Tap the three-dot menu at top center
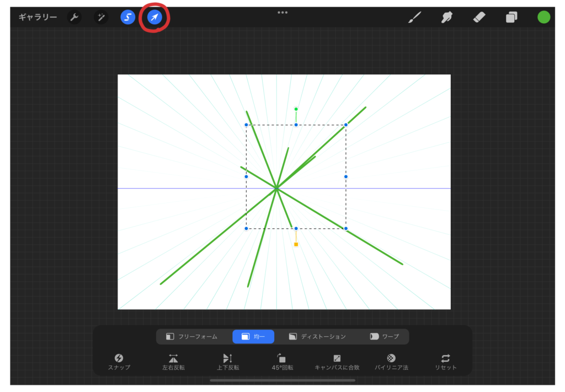The height and width of the screenshot is (392, 565). (x=282, y=13)
